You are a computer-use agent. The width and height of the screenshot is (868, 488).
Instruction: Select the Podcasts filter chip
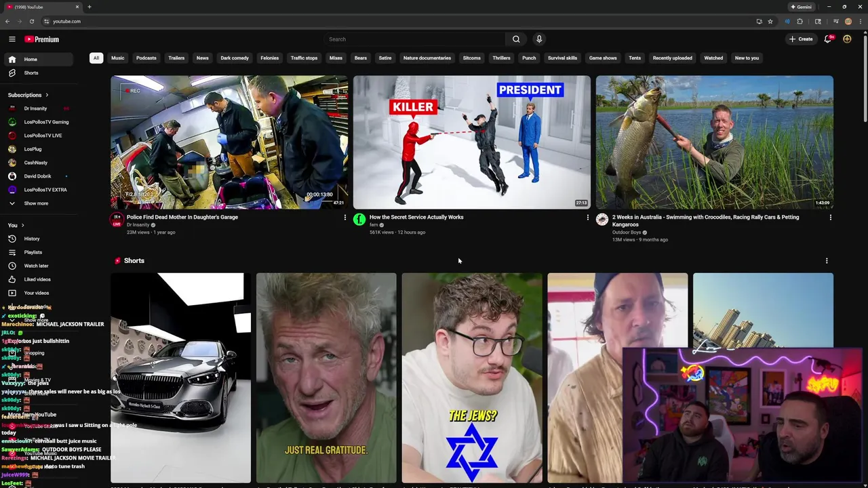(146, 58)
